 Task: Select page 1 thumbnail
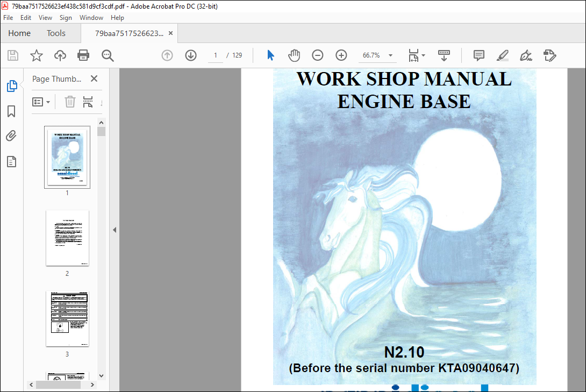point(67,158)
